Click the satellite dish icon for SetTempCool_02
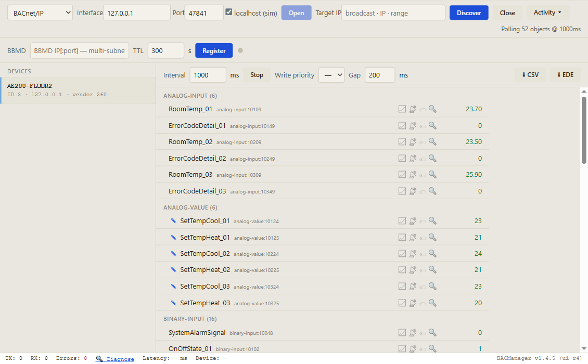Screen dimensions: 588x364 [413, 253]
